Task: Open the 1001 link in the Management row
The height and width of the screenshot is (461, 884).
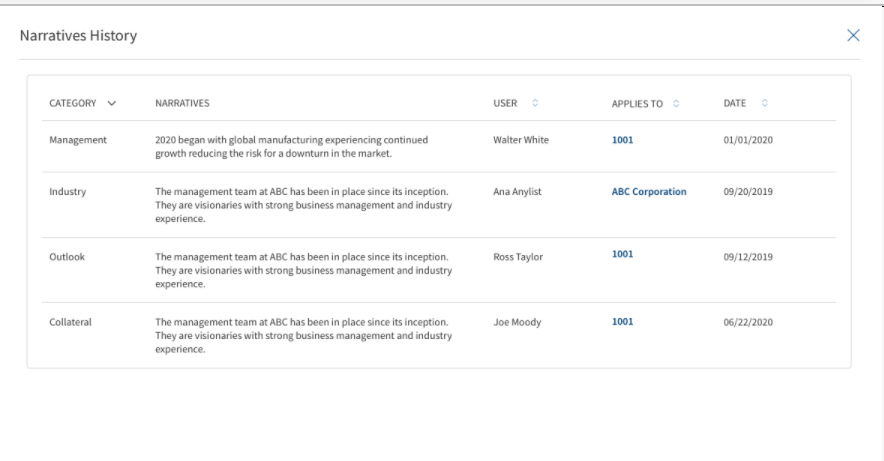Action: [x=622, y=140]
